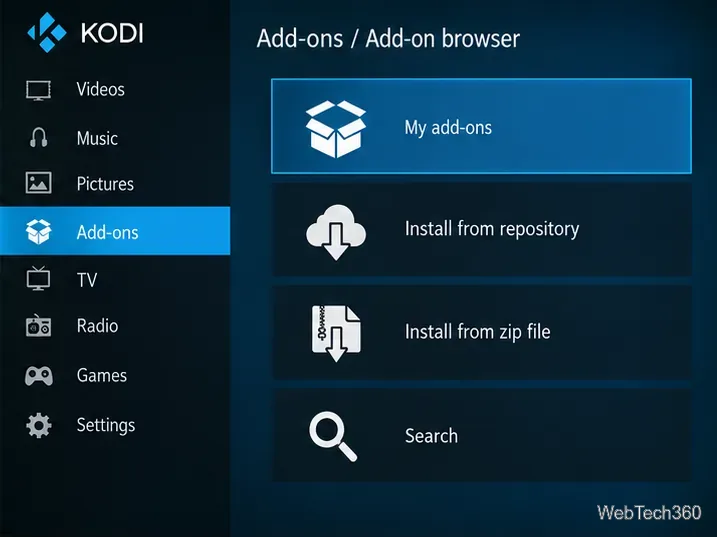Select the Add-ons sidebar label

point(107,232)
